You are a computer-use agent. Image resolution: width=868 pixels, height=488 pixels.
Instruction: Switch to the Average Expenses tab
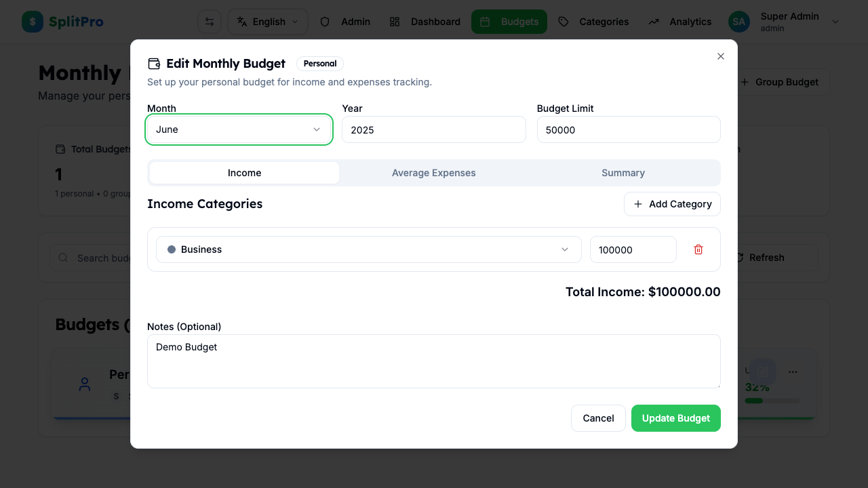(x=433, y=173)
